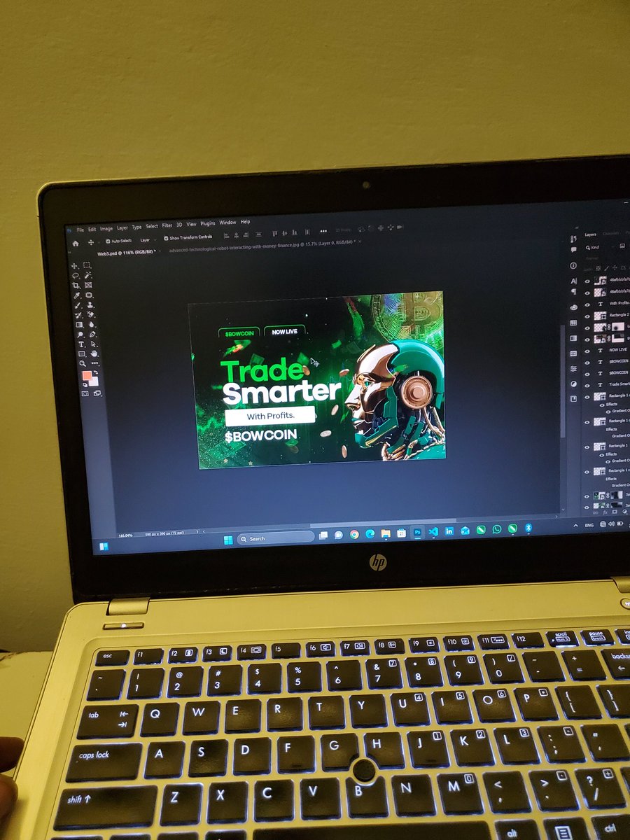
Task: Click the Windows taskbar Search box
Action: (x=275, y=538)
